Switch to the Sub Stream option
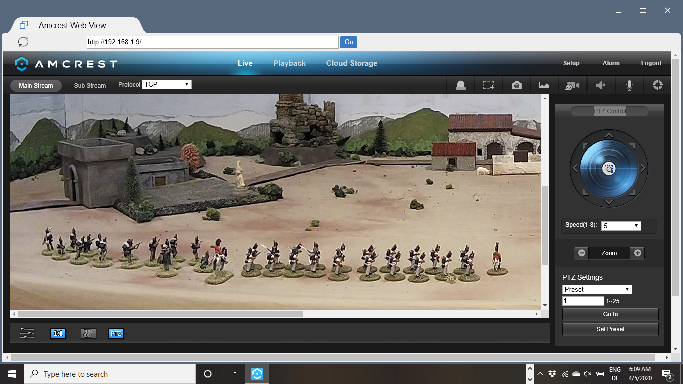Screen dimensions: 683x384 click(90, 85)
